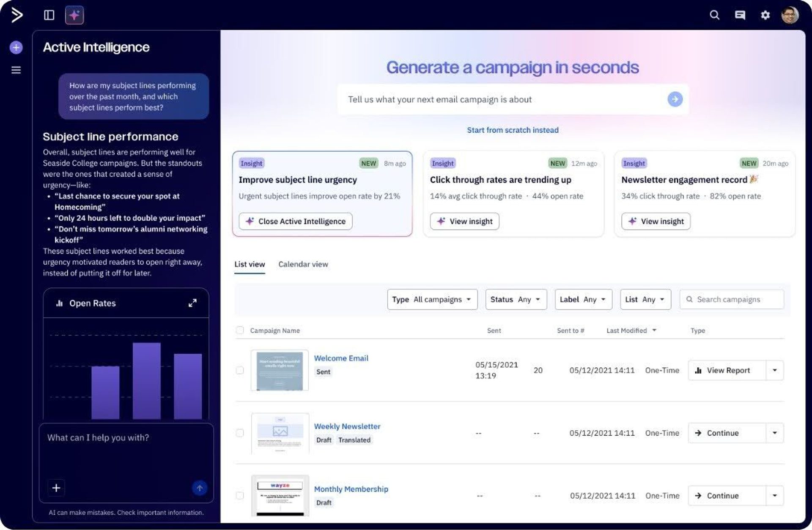This screenshot has height=530, width=812.
Task: Open the Type All campaigns dropdown
Action: tap(432, 299)
